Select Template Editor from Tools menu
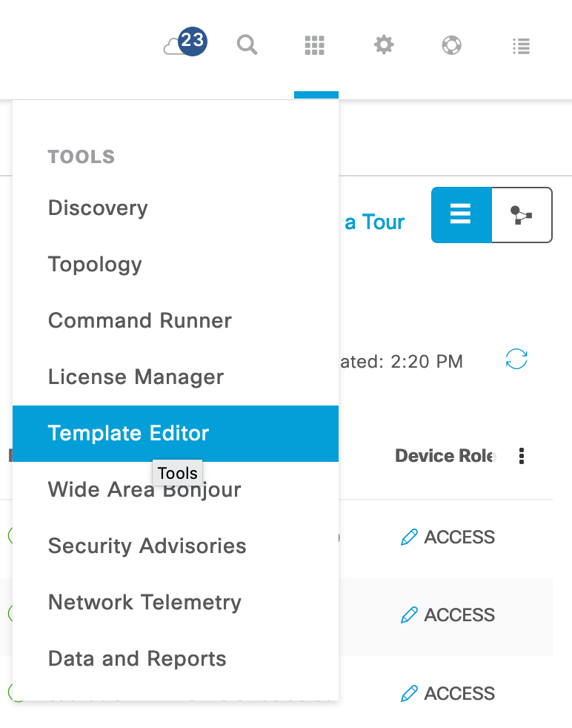 176,433
